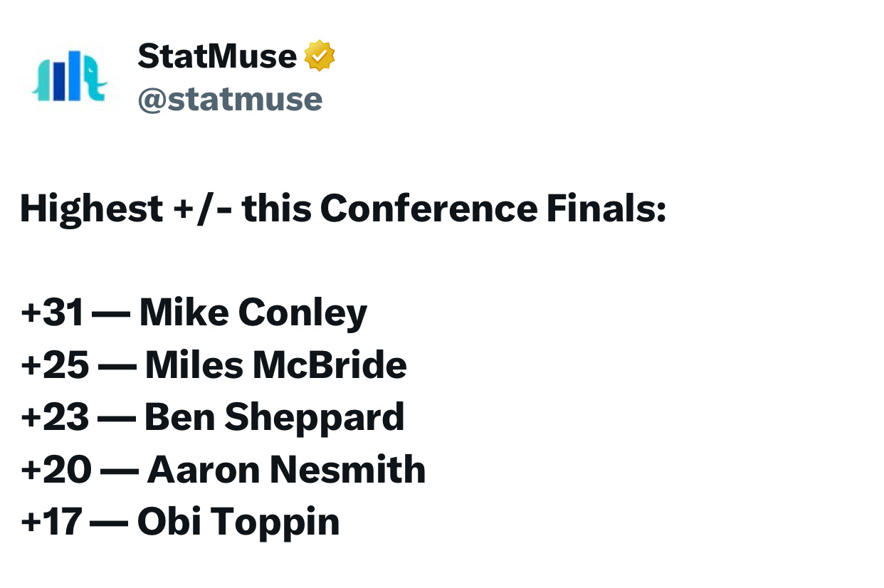This screenshot has height=588, width=884.
Task: Click the name Miles McBride
Action: tap(276, 365)
